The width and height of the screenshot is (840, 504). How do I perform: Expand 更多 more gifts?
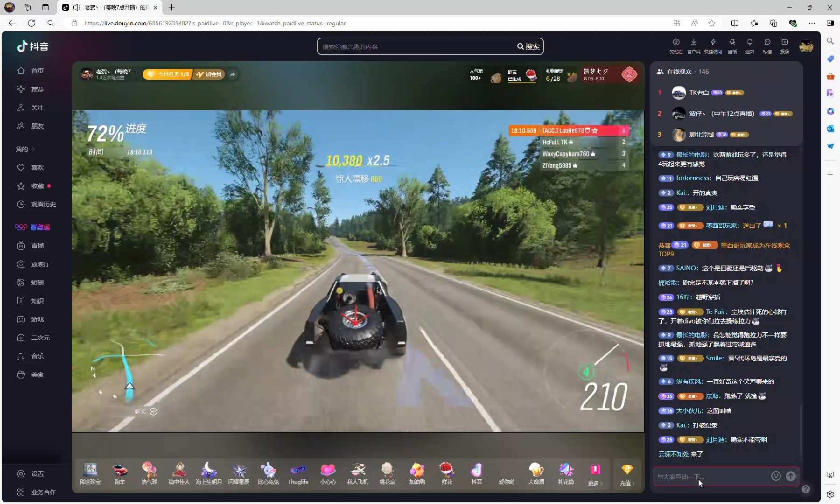click(595, 474)
